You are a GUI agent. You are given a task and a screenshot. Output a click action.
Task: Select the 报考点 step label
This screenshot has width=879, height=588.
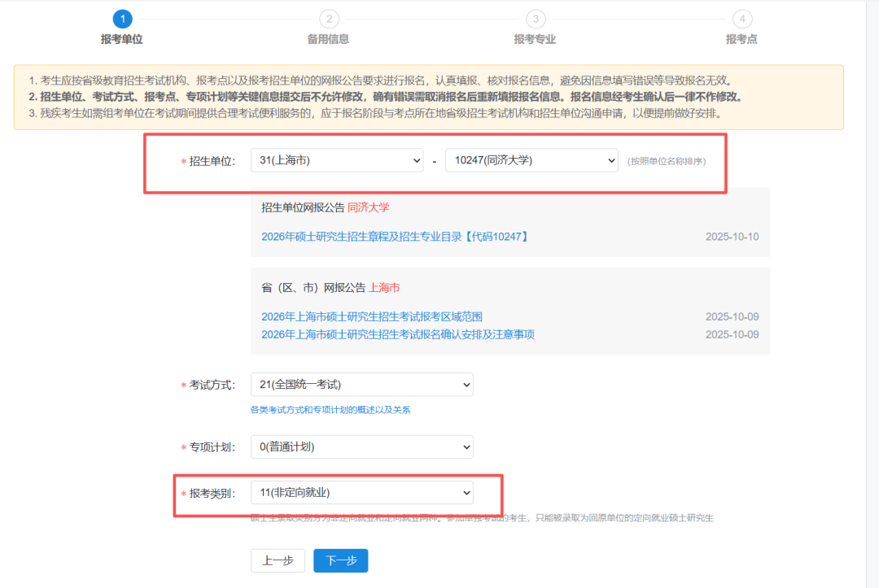[x=741, y=39]
